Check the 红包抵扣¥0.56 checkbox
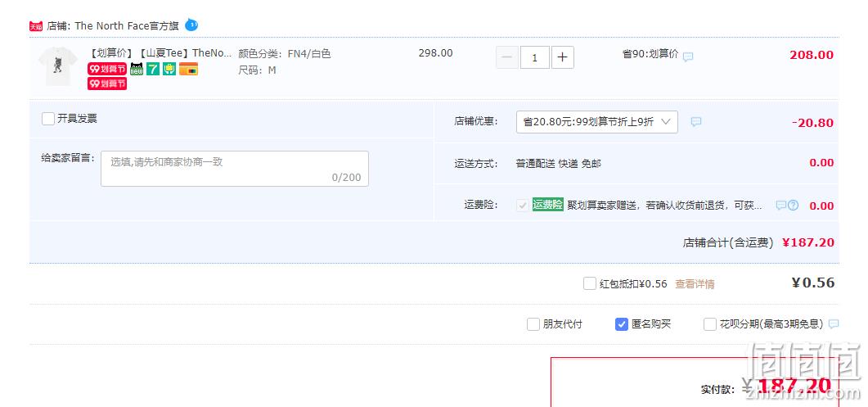This screenshot has height=407, width=868. click(x=590, y=284)
